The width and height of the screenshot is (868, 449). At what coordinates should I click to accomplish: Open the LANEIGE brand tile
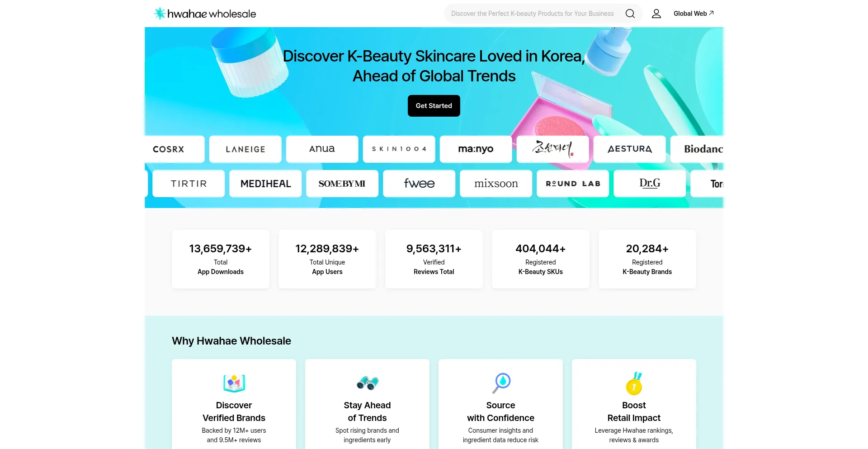(245, 149)
